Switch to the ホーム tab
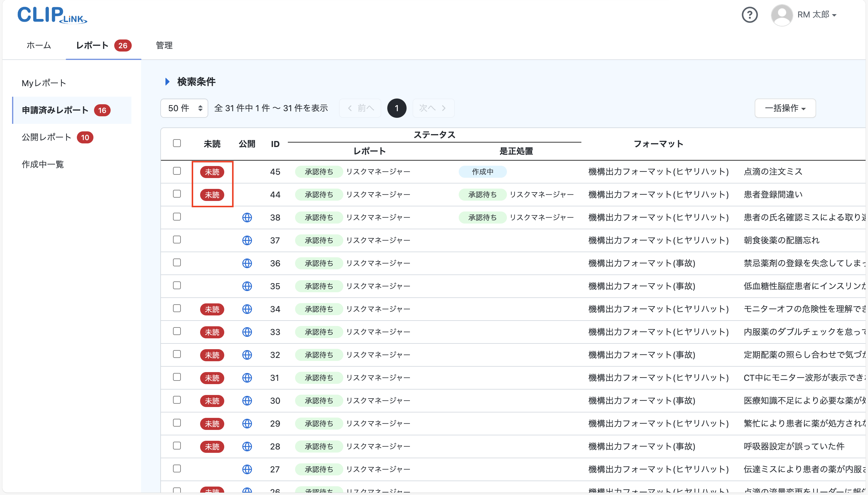Viewport: 868px width, 495px height. [38, 45]
